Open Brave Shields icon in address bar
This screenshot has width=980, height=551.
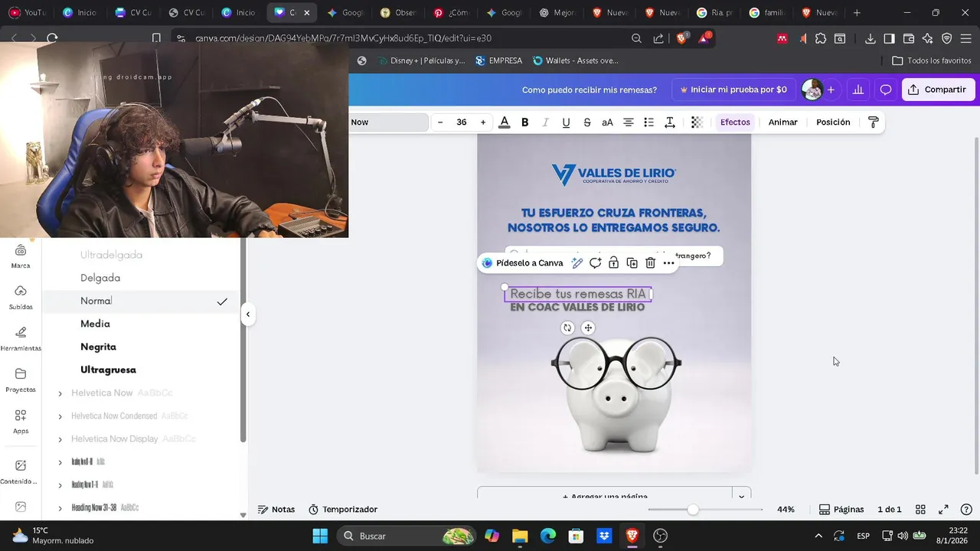681,38
